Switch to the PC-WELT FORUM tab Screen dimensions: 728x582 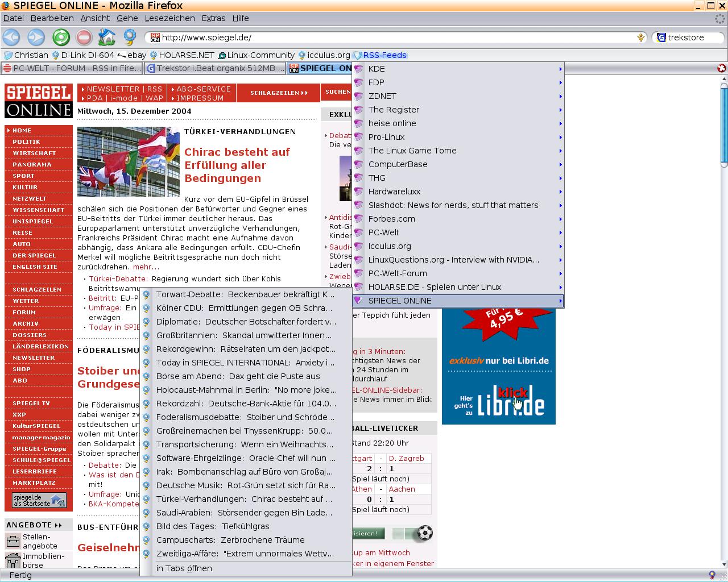coord(72,68)
